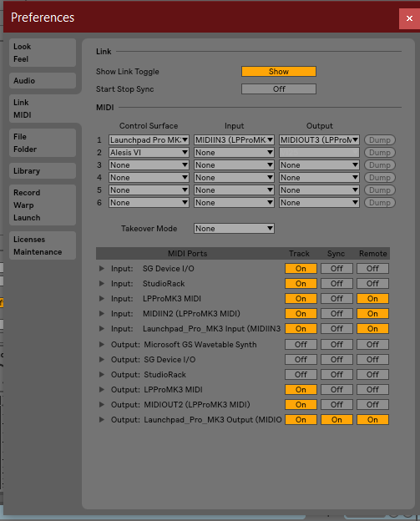This screenshot has width=420, height=521.
Task: Click Dump button for control surface 6
Action: 380,203
